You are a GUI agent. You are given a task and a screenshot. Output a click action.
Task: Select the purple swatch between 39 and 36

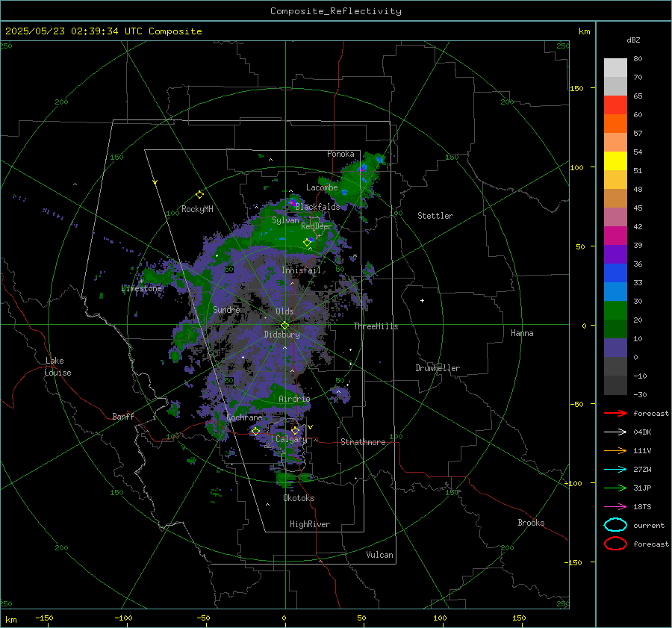coord(615,255)
